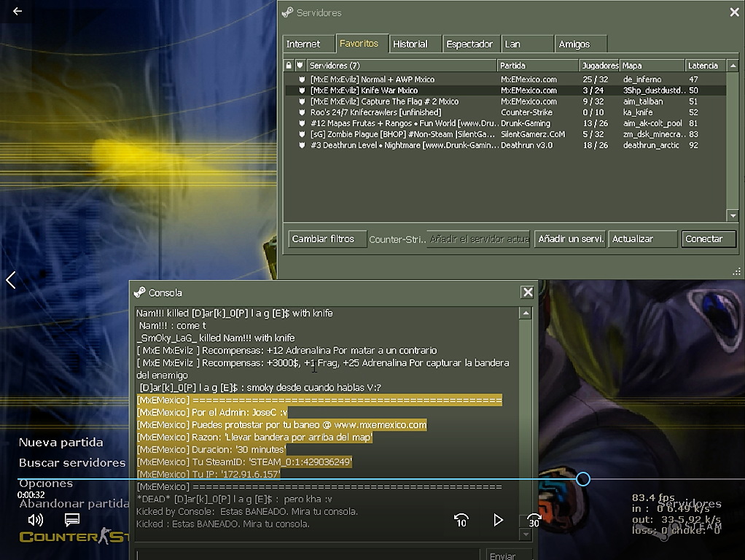Click the Conectar button
The height and width of the screenshot is (560, 745).
tap(708, 238)
